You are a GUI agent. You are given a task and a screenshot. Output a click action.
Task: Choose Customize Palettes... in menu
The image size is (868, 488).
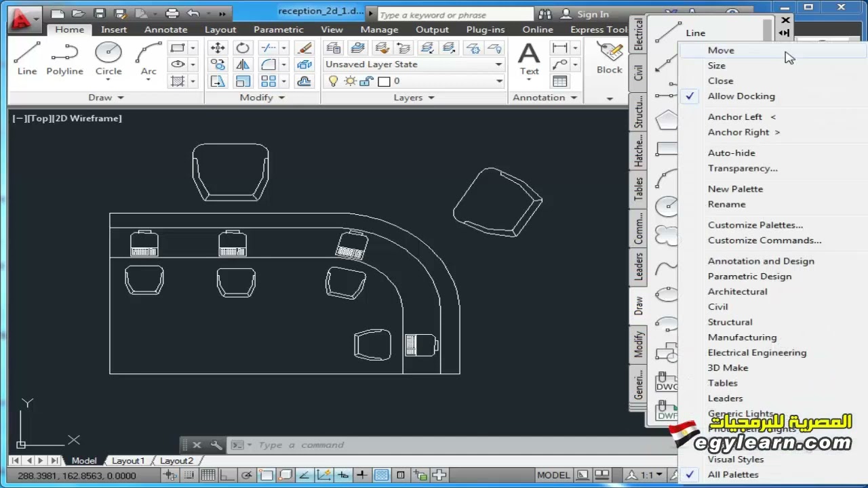click(x=755, y=225)
